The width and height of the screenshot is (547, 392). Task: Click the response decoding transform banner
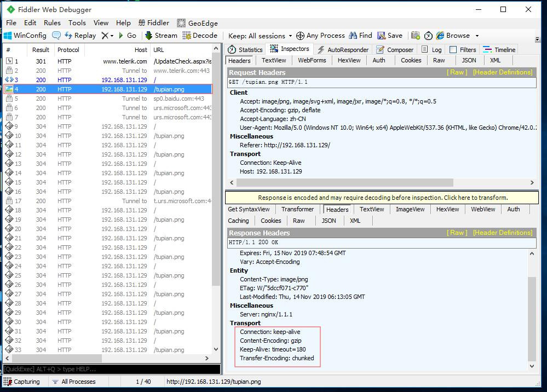382,198
